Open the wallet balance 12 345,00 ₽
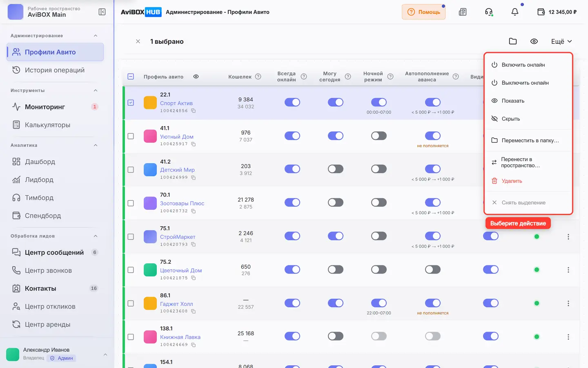Viewport: 588px width, 368px height. coord(557,12)
